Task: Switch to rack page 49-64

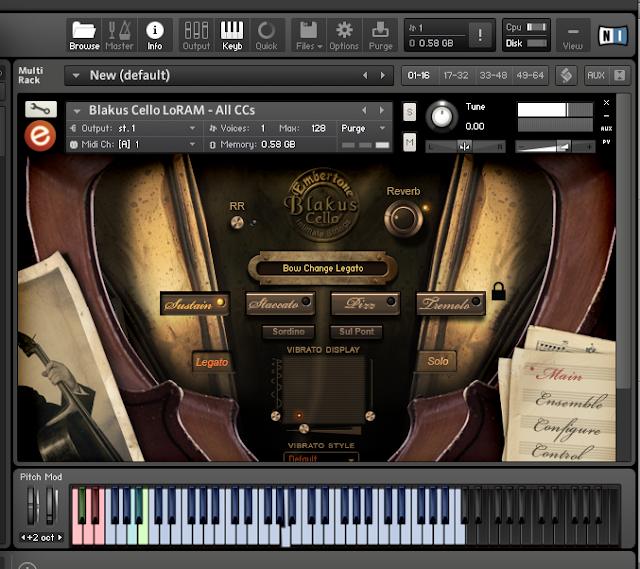Action: [x=530, y=76]
